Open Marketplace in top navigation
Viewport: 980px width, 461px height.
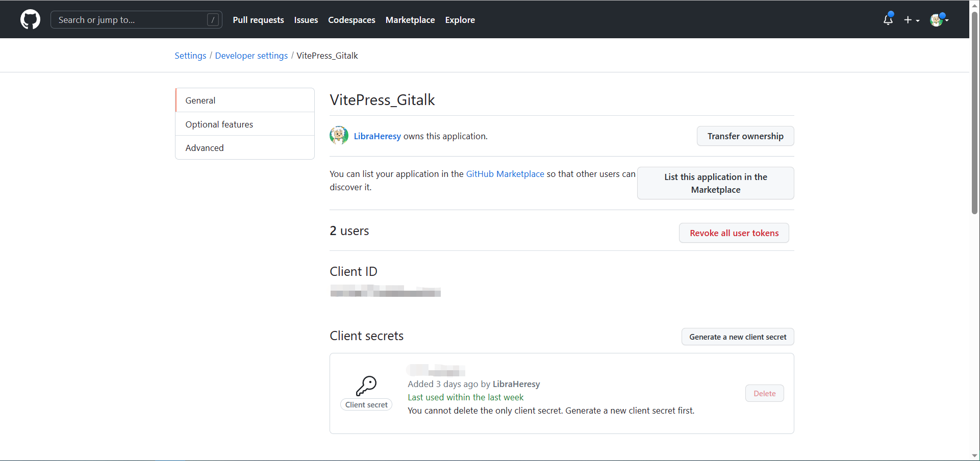click(410, 20)
